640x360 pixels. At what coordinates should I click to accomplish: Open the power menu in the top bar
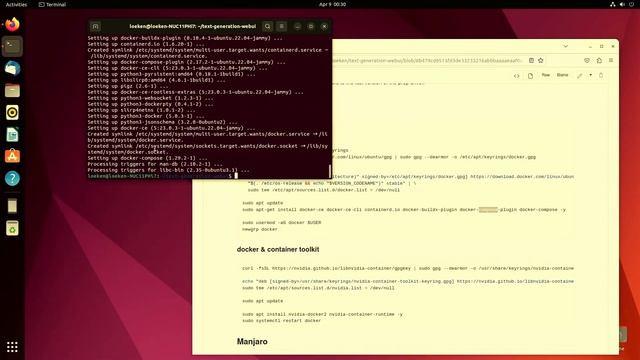click(x=631, y=4)
